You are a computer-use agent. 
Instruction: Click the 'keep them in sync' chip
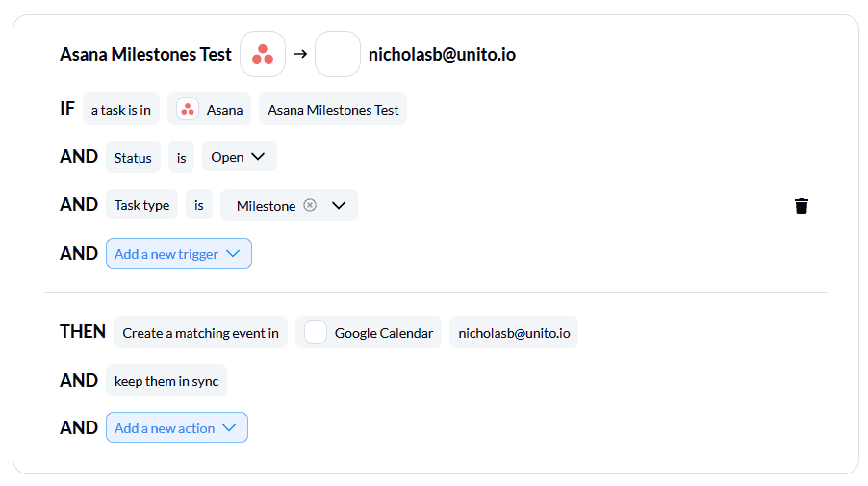[166, 380]
